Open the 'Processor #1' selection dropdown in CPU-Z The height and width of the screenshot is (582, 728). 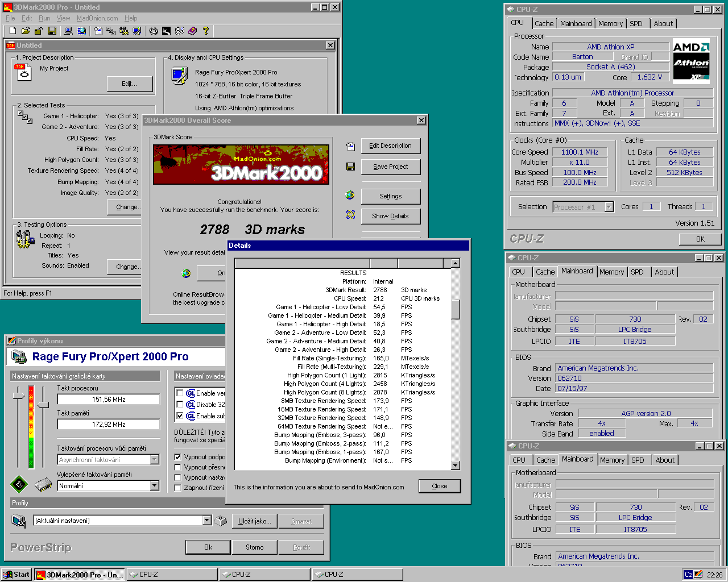[609, 207]
